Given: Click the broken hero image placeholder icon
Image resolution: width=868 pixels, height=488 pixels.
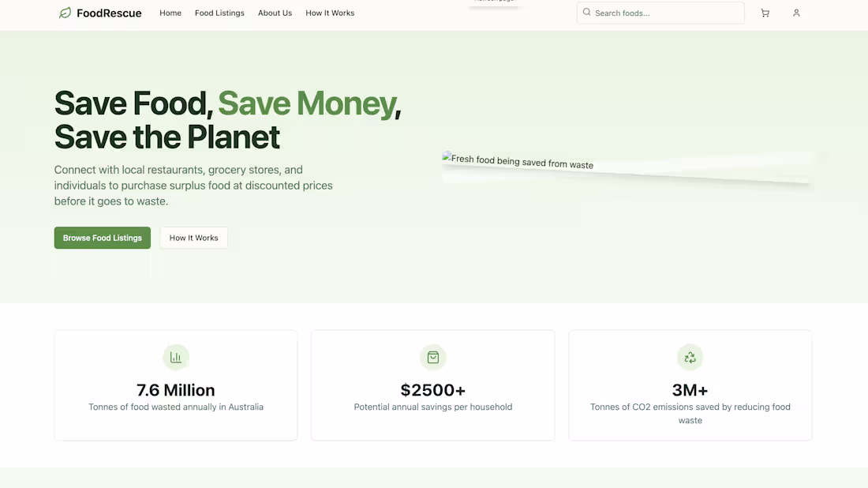Looking at the screenshot, I should 447,156.
